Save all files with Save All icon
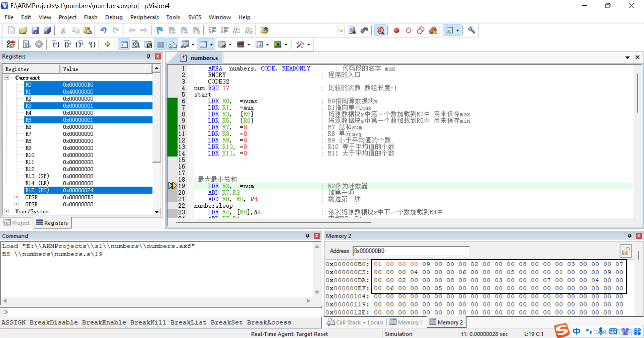Image resolution: width=644 pixels, height=338 pixels. click(x=47, y=30)
